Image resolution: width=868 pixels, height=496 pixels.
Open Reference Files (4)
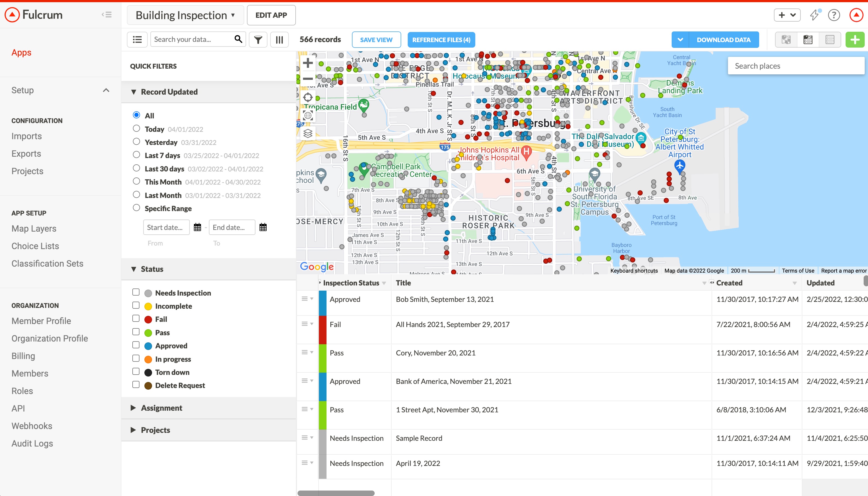pos(441,40)
